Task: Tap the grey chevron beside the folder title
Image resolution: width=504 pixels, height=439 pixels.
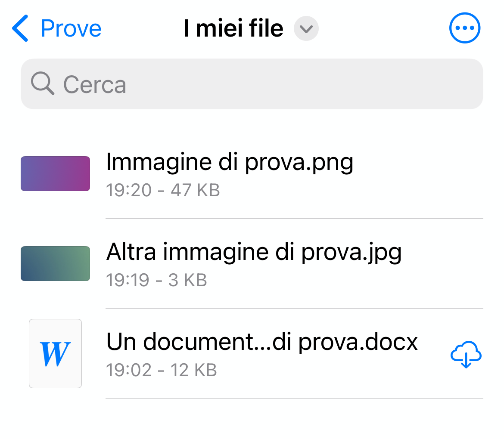Action: [x=306, y=28]
